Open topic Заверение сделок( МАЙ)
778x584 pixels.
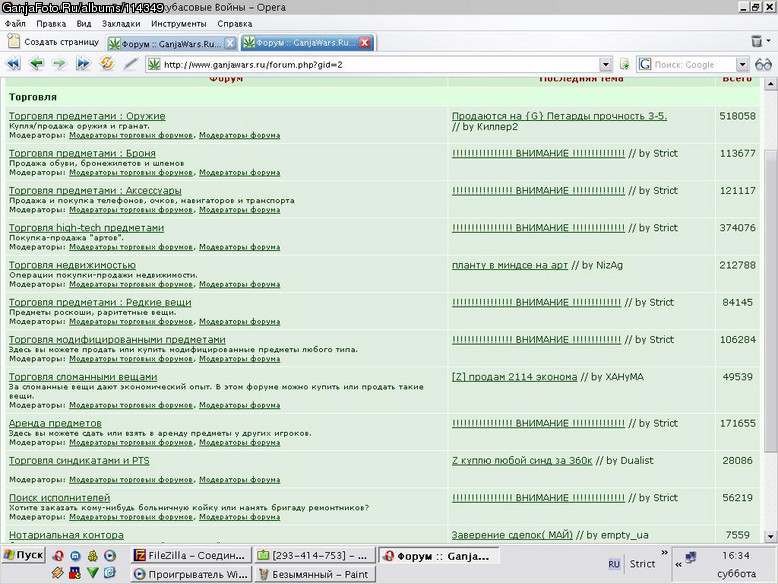coord(512,535)
